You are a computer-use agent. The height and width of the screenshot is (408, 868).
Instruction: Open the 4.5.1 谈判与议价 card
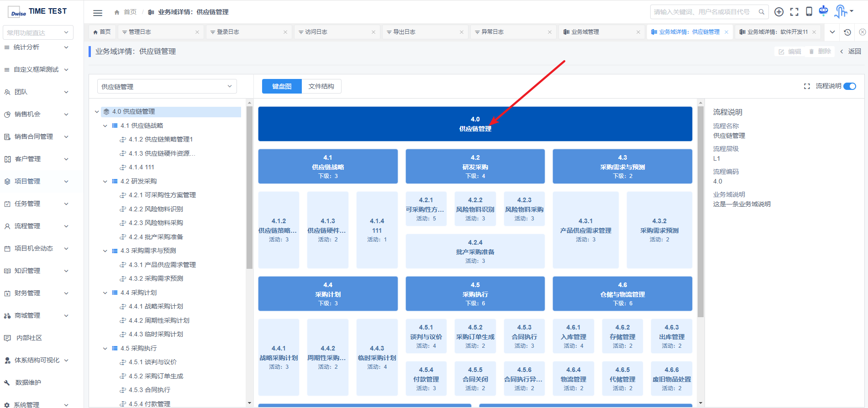tap(426, 336)
